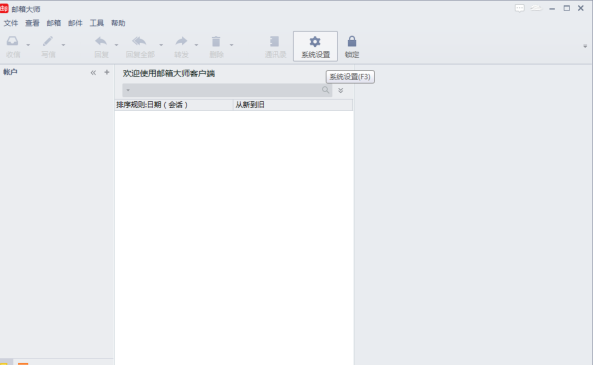Image resolution: width=594 pixels, height=365 pixels.
Task: Expand the 删除 dropdown arrow
Action: point(231,45)
